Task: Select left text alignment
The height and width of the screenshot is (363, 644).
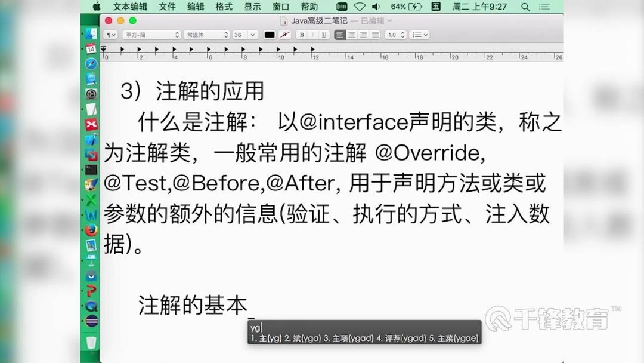Action: 340,35
